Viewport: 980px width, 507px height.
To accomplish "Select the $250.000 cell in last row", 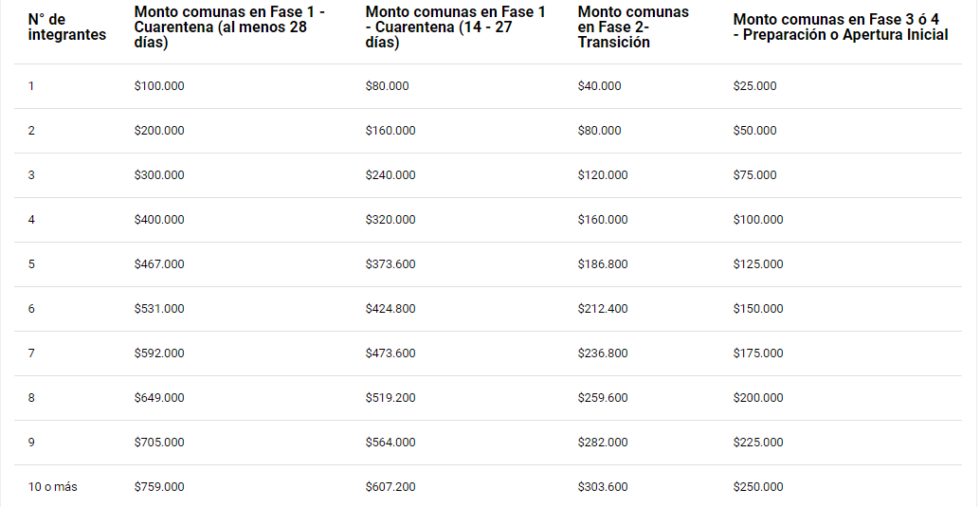I will [758, 487].
